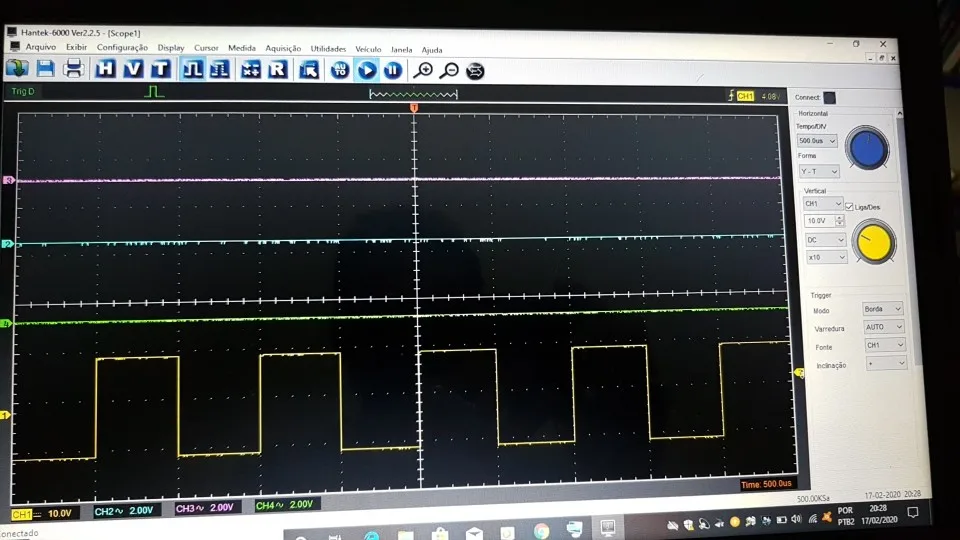Open the x10 probe dropdown
This screenshot has height=540, width=960.
pos(827,257)
